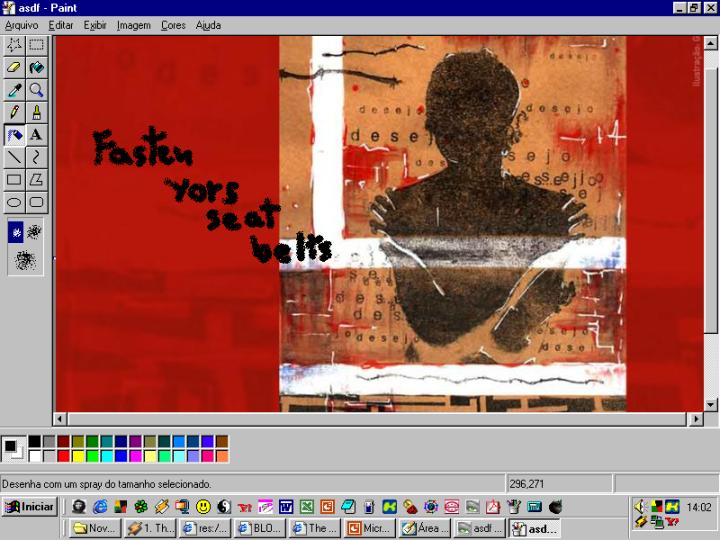Choose the polygon shape tool

click(x=36, y=180)
